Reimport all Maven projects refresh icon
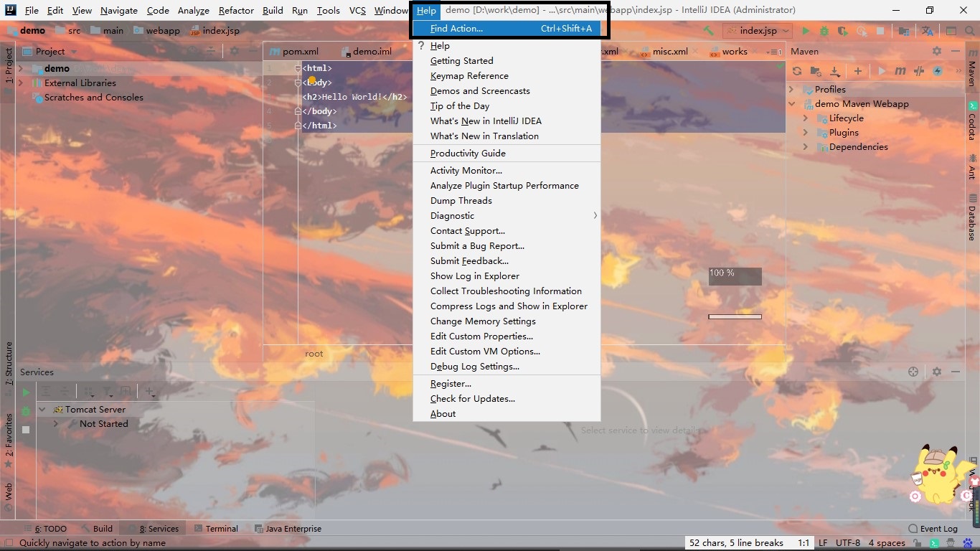 tap(797, 71)
